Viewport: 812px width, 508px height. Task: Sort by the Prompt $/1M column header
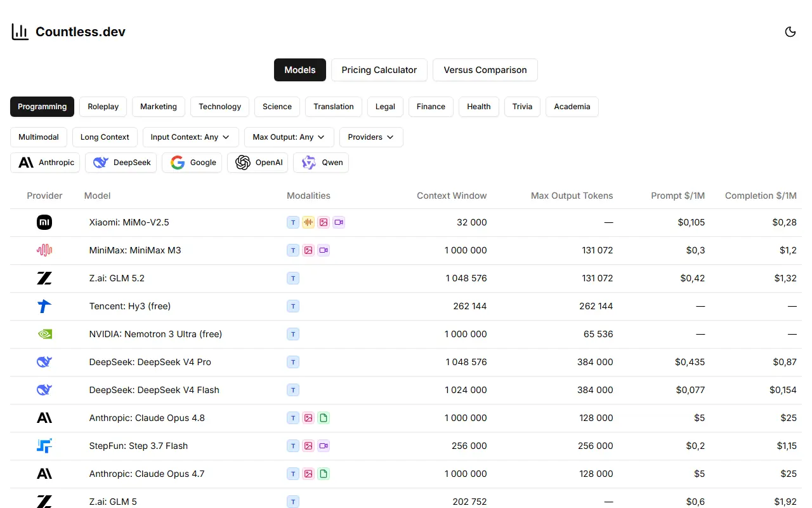coord(678,196)
